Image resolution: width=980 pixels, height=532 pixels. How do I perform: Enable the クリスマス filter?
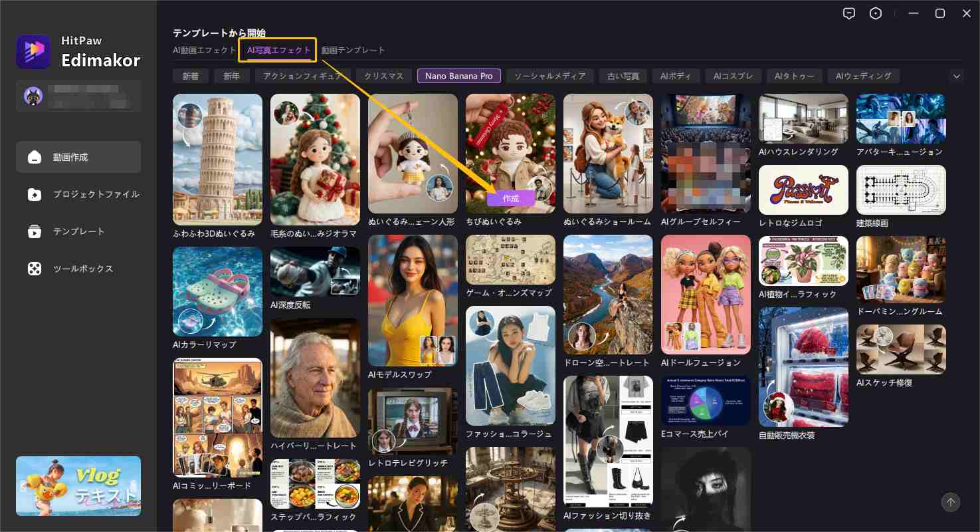click(383, 76)
